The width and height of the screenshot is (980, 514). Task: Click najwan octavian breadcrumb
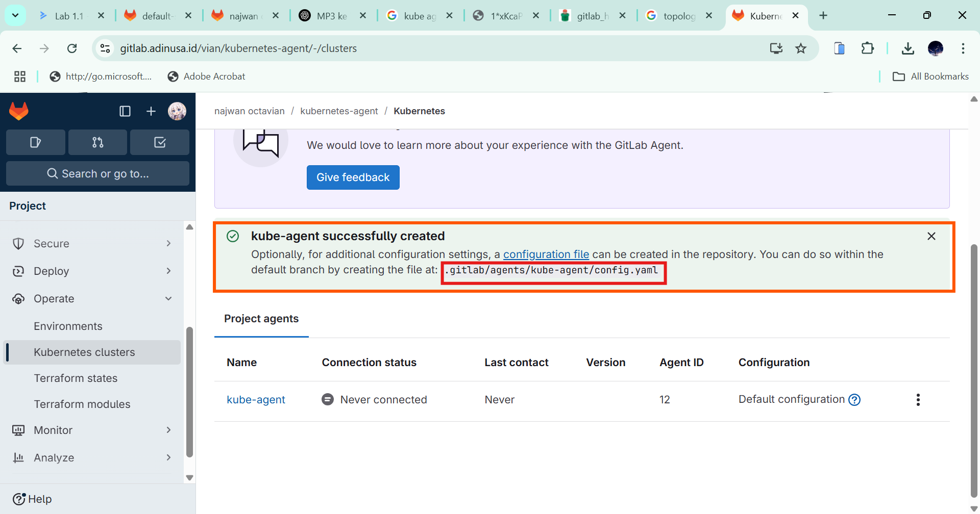pos(250,111)
